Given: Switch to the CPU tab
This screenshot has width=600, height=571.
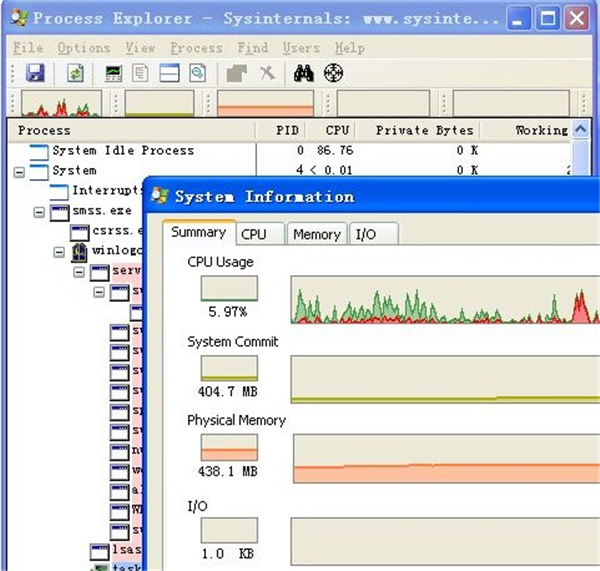Looking at the screenshot, I should coord(254,234).
